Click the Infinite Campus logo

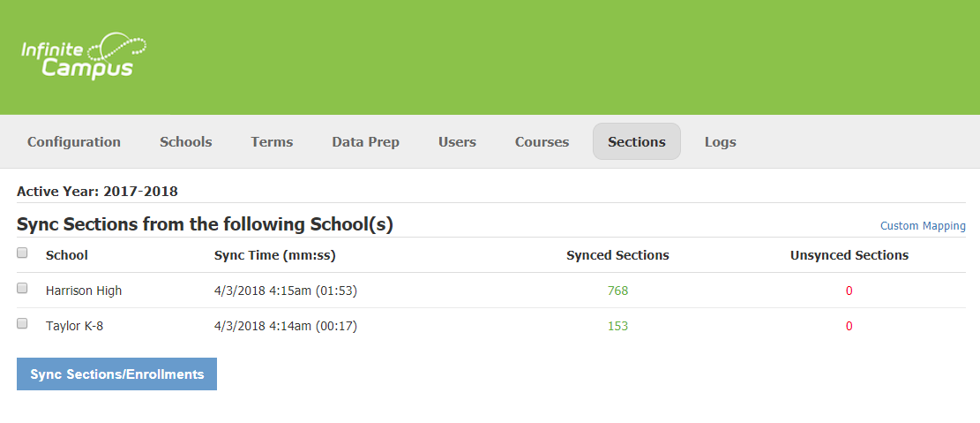83,57
